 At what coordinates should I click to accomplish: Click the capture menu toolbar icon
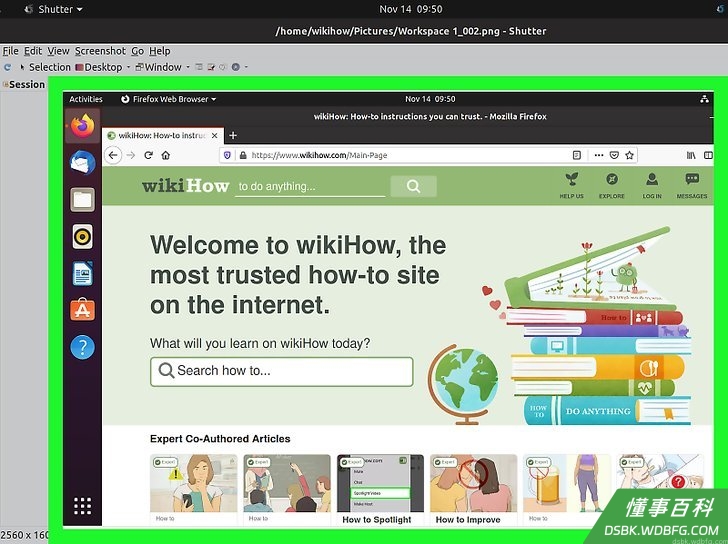click(x=199, y=67)
